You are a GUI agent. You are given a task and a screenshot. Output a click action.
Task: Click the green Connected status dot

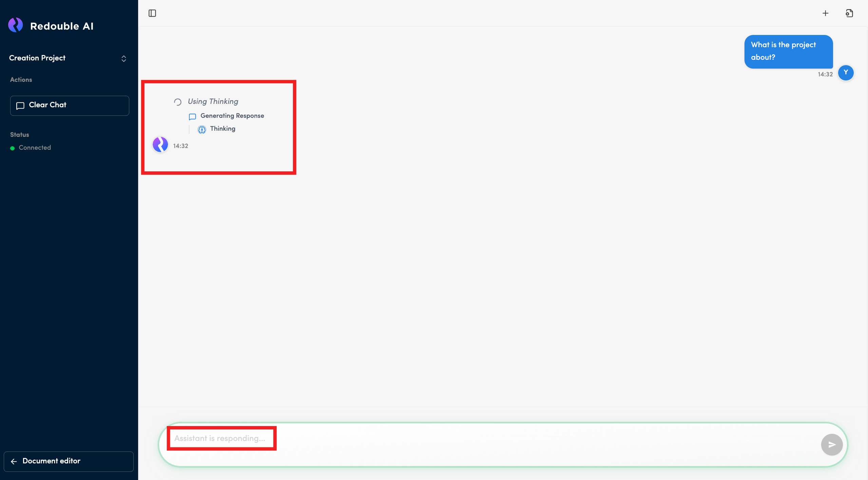(13, 148)
